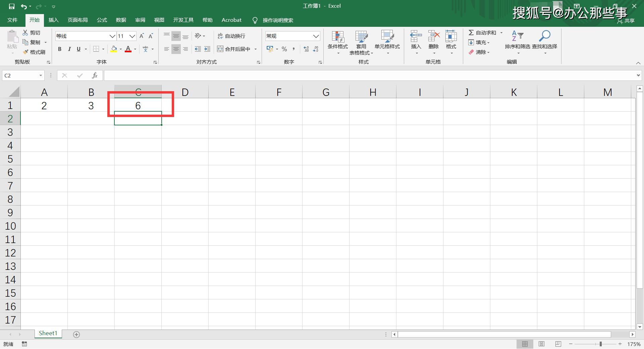
Task: Expand the formula bar
Action: click(638, 75)
